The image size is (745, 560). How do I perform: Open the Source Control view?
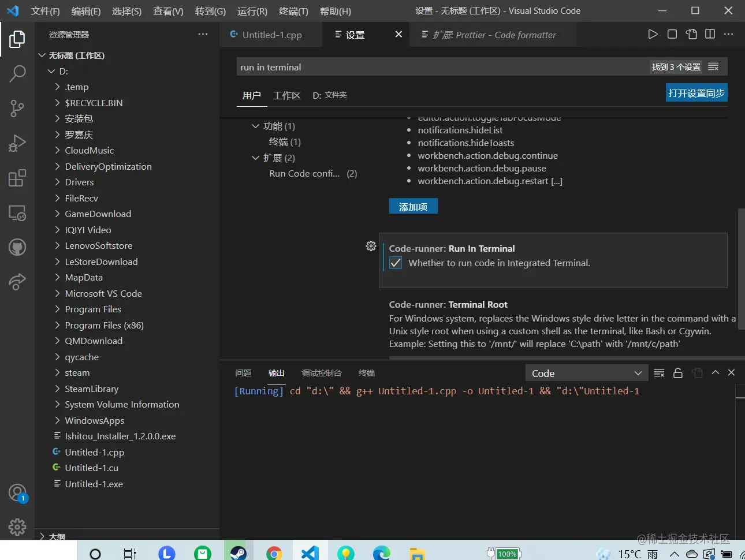(x=17, y=109)
